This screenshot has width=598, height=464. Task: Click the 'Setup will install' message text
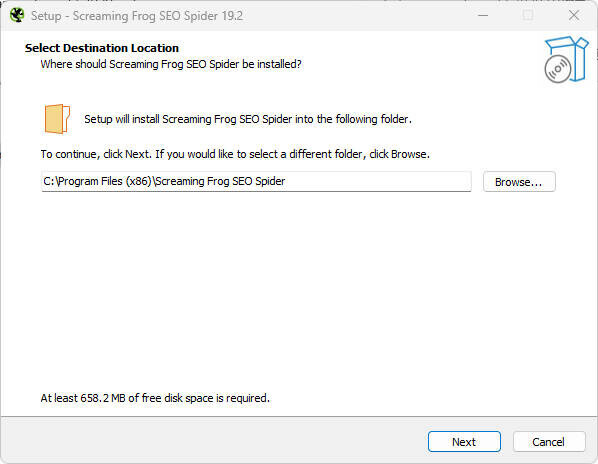click(248, 119)
